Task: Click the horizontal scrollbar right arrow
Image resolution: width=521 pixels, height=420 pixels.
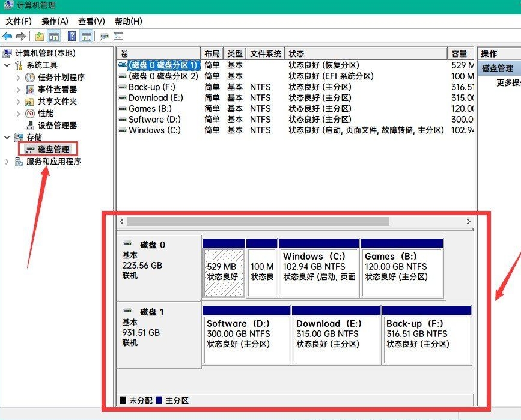Action: [x=469, y=221]
